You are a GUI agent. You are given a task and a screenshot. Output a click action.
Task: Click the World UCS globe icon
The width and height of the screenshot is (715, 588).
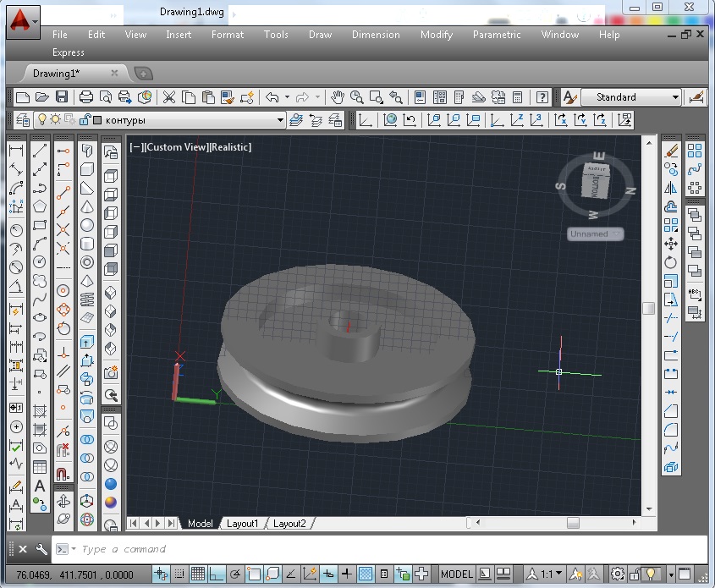[390, 120]
